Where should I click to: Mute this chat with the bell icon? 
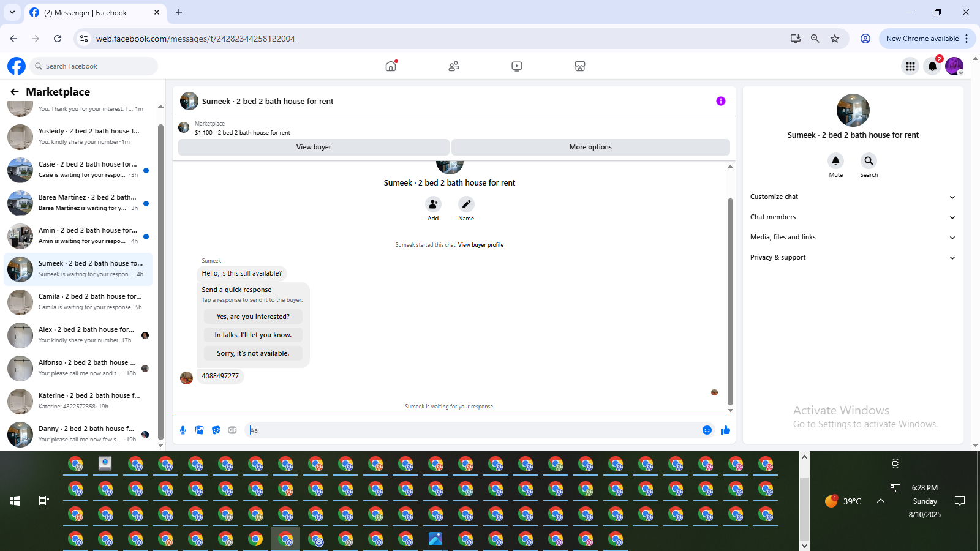click(835, 160)
